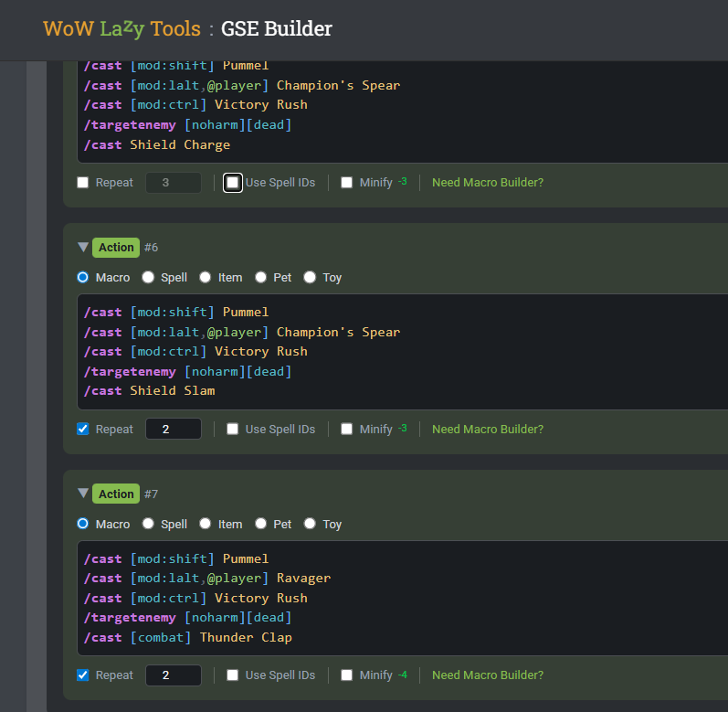Enable Repeat checkbox for Shield Charge action

(83, 182)
